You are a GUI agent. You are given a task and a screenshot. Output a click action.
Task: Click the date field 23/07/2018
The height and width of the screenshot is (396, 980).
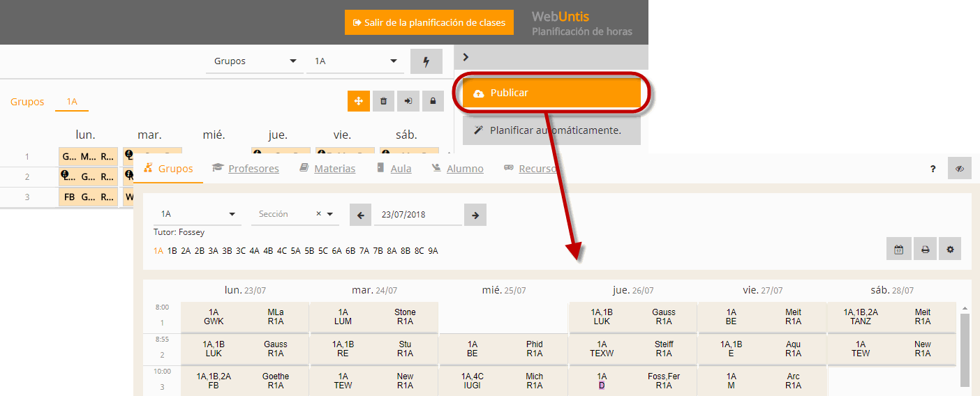pyautogui.click(x=418, y=215)
